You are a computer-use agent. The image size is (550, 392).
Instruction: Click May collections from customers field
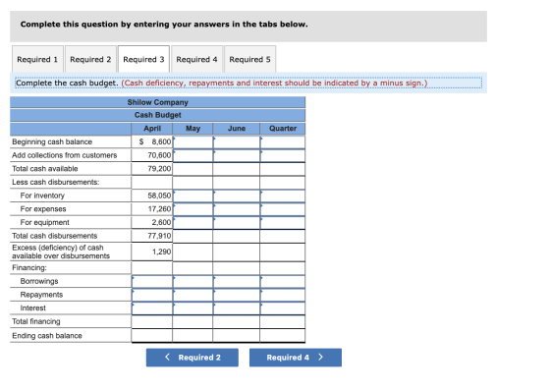click(x=192, y=155)
